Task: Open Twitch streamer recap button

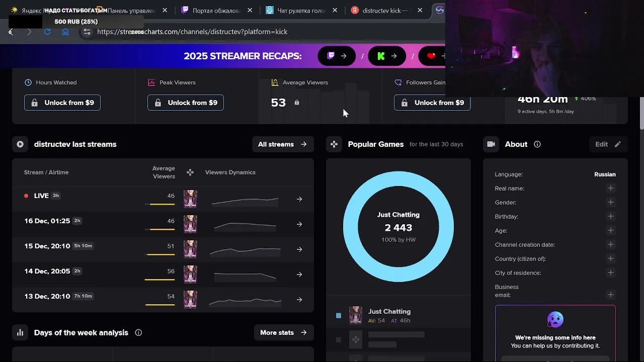Action: click(337, 56)
